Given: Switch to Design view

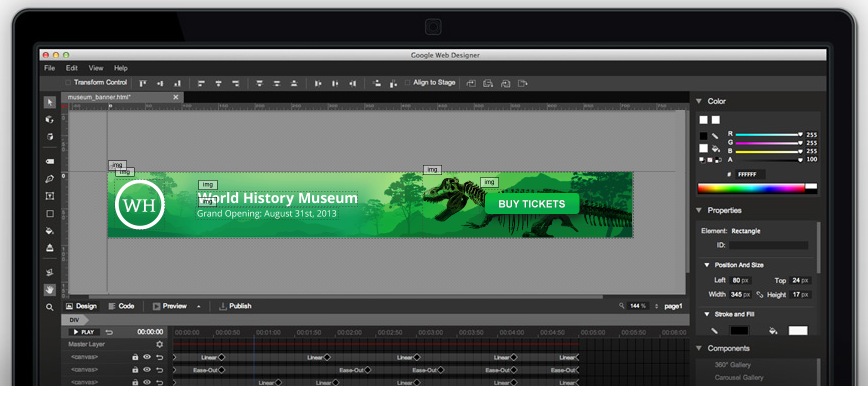Looking at the screenshot, I should (81, 306).
